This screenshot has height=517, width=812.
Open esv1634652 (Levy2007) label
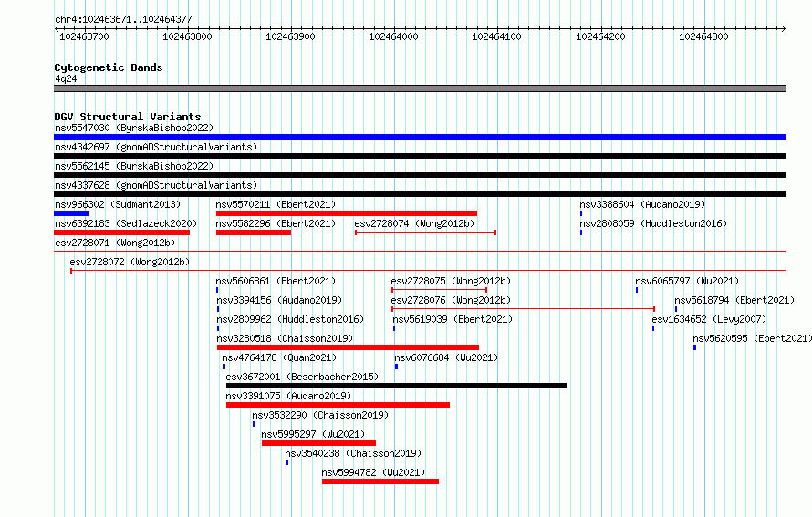[x=709, y=319]
